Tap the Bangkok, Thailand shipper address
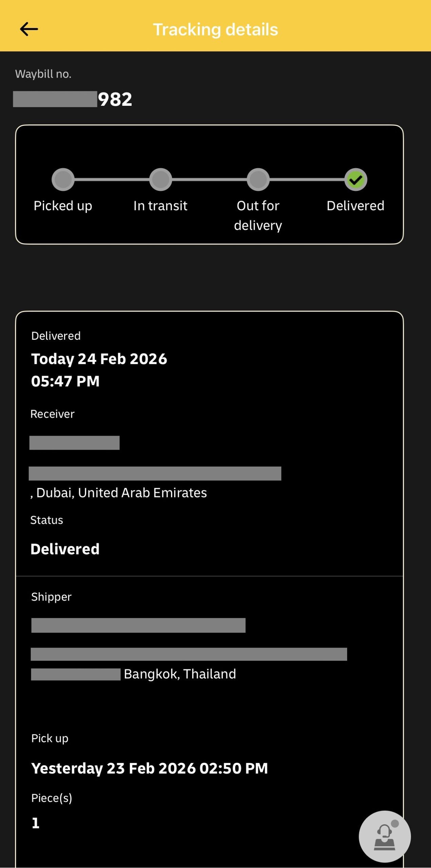The image size is (431, 868). point(180,674)
